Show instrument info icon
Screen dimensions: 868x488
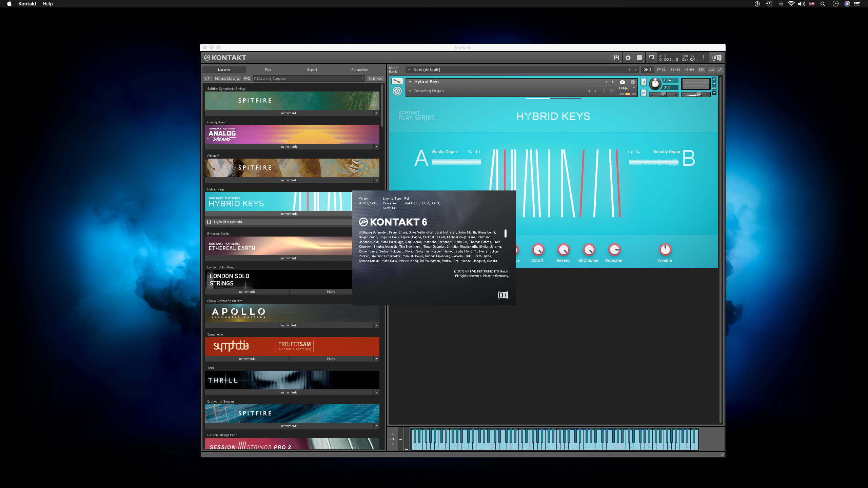[632, 82]
